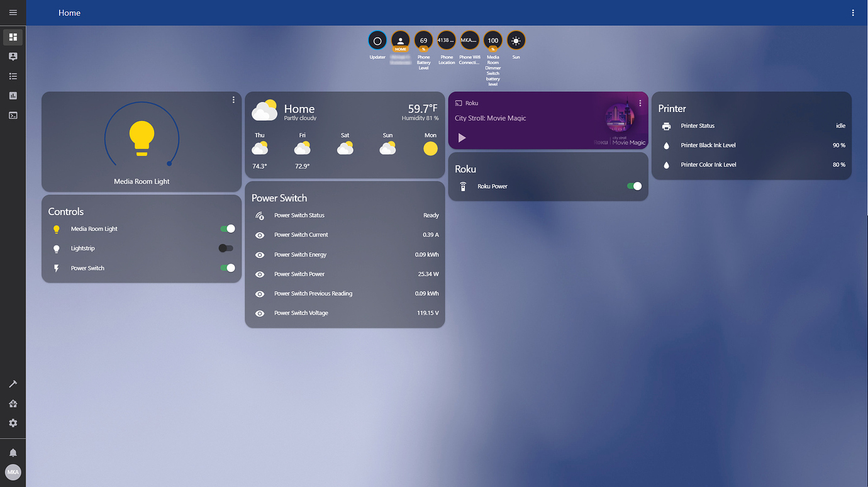This screenshot has width=868, height=487.
Task: Open notifications via the bell icon
Action: tap(13, 451)
